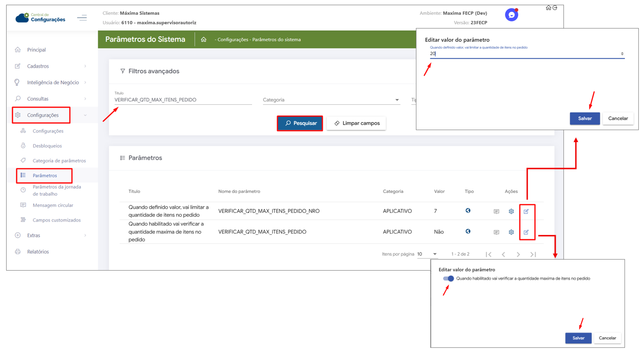This screenshot has height=353, width=644.
Task: Click the Pesquisar button
Action: [x=301, y=123]
